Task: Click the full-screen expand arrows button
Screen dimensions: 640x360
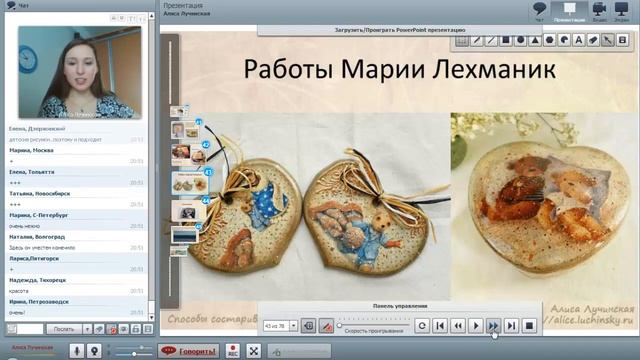Action: point(253,351)
